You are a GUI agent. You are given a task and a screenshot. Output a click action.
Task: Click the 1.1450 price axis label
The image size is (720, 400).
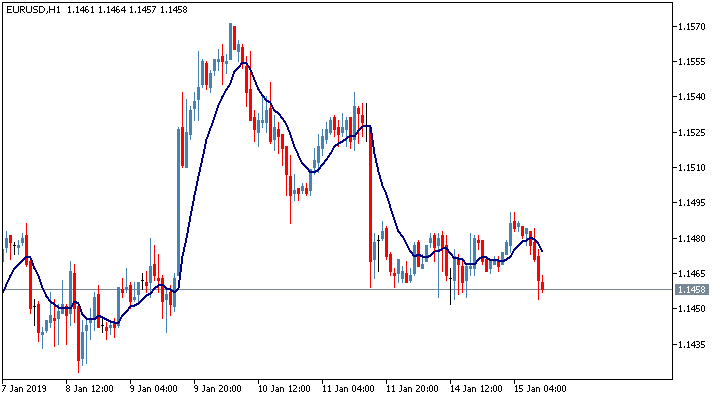[x=692, y=309]
